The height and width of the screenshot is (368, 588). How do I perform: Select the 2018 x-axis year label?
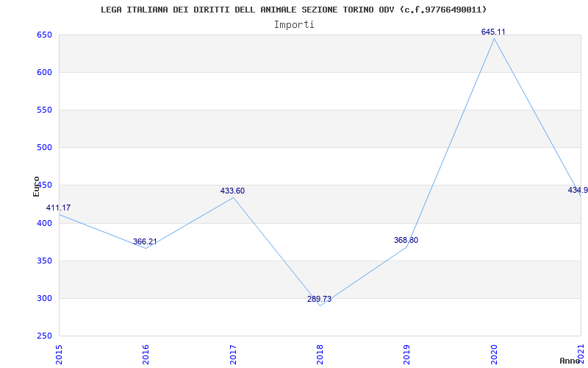(320, 354)
